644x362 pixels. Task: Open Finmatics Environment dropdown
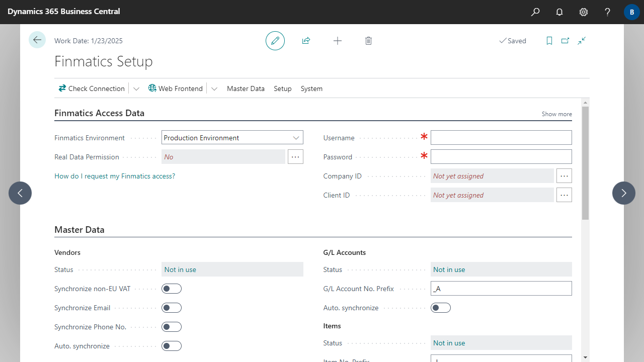pos(296,138)
